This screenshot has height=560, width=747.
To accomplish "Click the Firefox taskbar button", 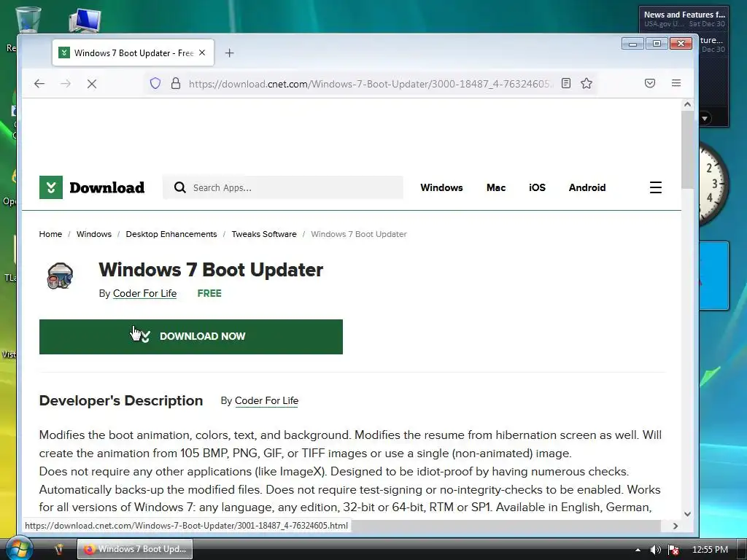I will click(x=135, y=549).
